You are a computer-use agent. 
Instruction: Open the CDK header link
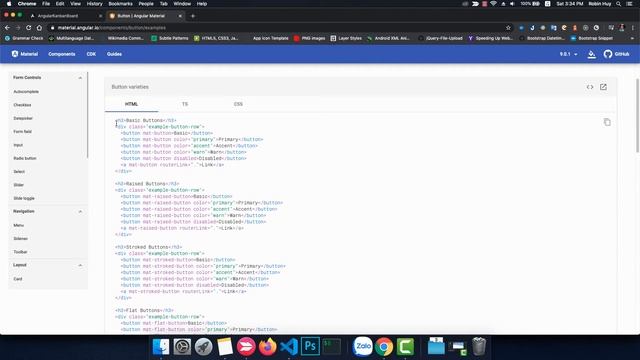click(x=91, y=54)
